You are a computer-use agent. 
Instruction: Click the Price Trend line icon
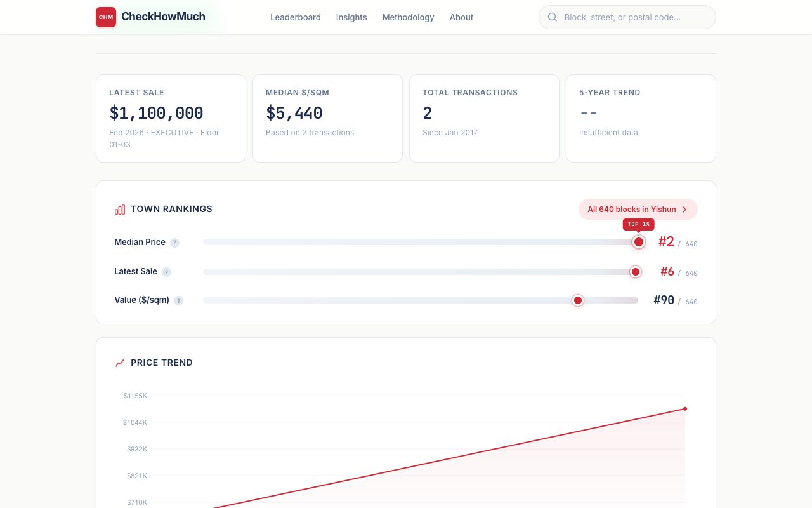(x=120, y=363)
